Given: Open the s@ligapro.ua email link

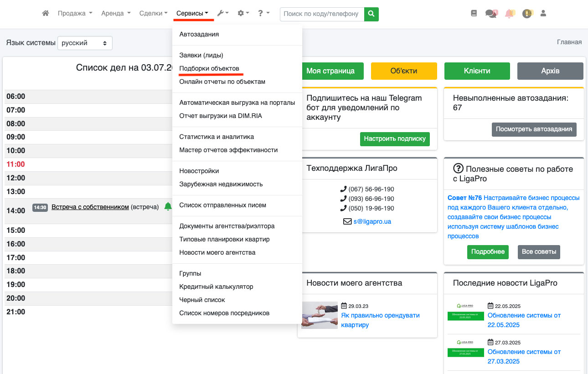Looking at the screenshot, I should [372, 221].
